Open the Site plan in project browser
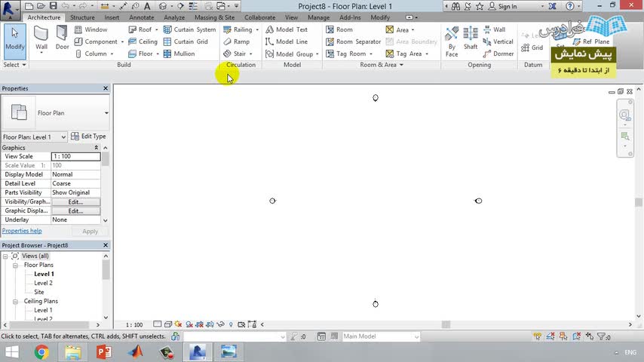The image size is (644, 362). (x=39, y=292)
